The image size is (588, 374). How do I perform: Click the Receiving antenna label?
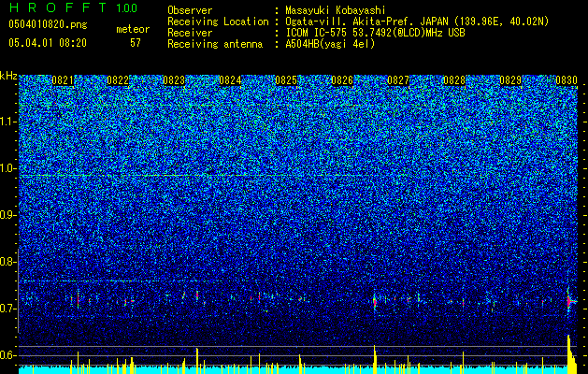215,44
